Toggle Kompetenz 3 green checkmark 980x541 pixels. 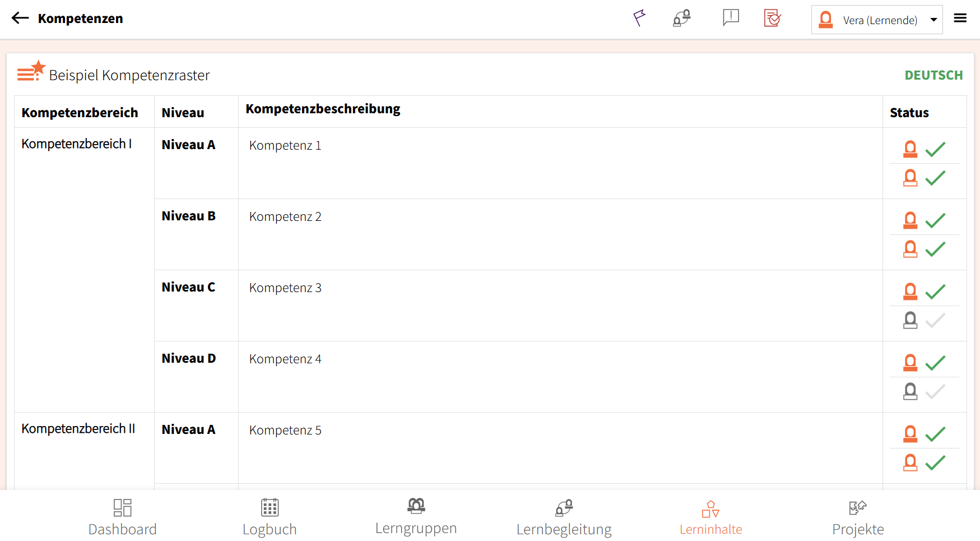click(935, 292)
